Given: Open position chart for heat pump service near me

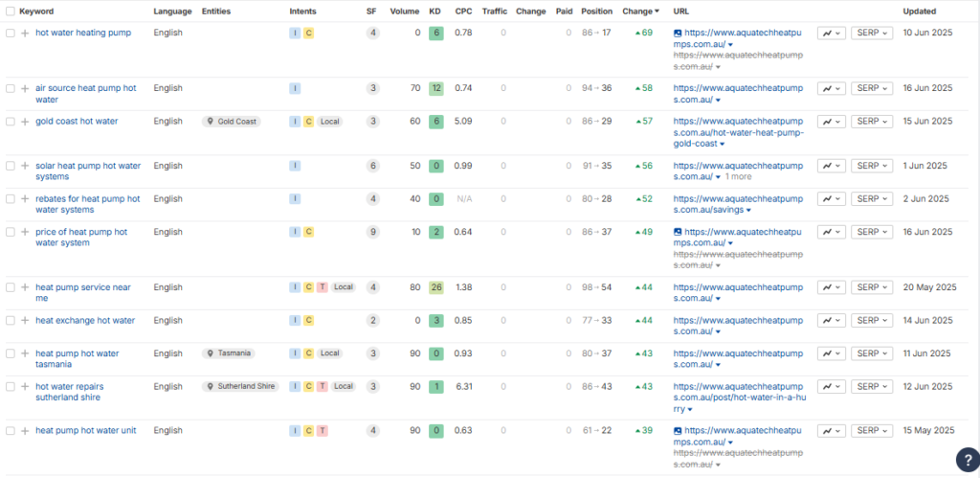Looking at the screenshot, I should coord(832,287).
